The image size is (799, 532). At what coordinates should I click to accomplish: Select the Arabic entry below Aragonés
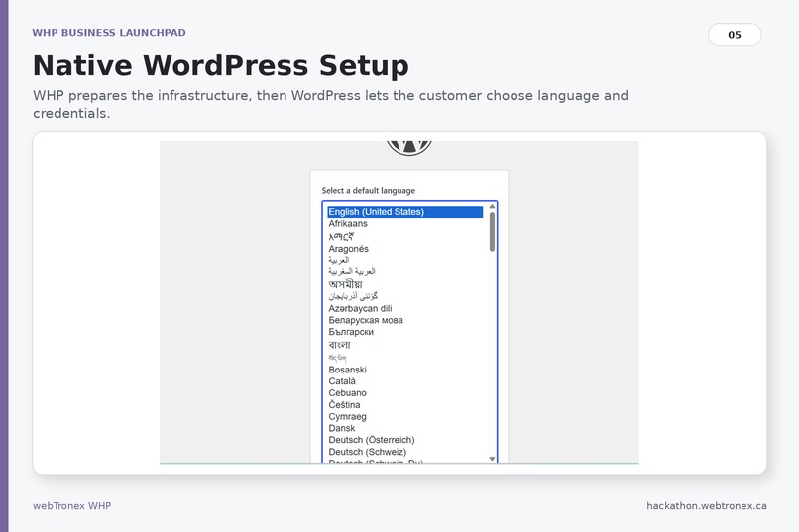[339, 260]
